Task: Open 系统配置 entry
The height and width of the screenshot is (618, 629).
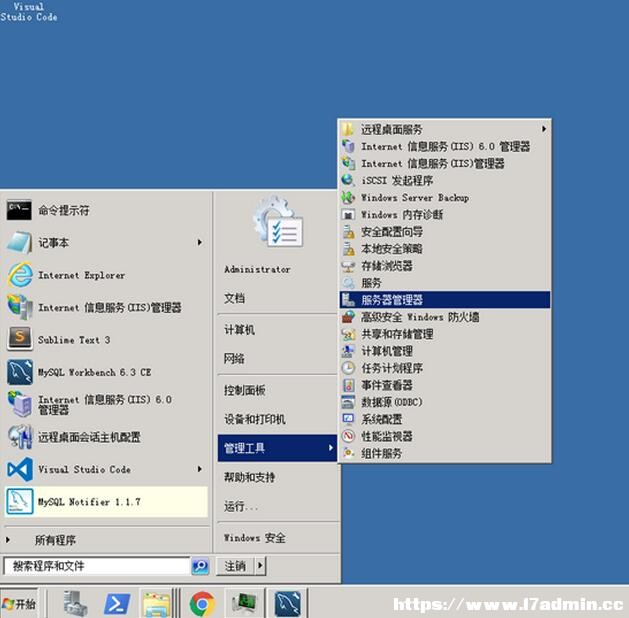Action: point(445,419)
